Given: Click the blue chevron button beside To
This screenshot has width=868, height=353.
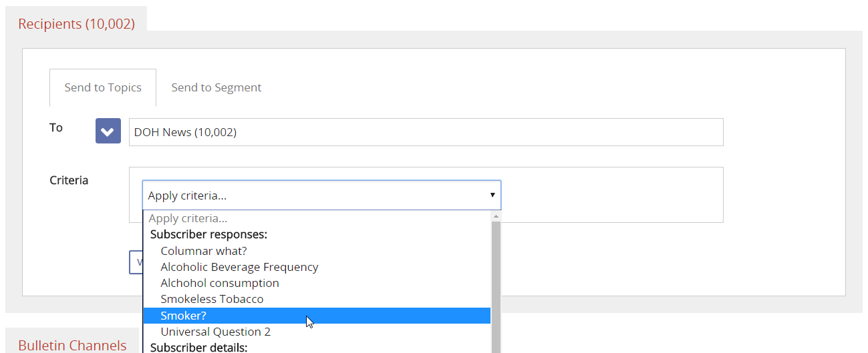Looking at the screenshot, I should coord(108,131).
